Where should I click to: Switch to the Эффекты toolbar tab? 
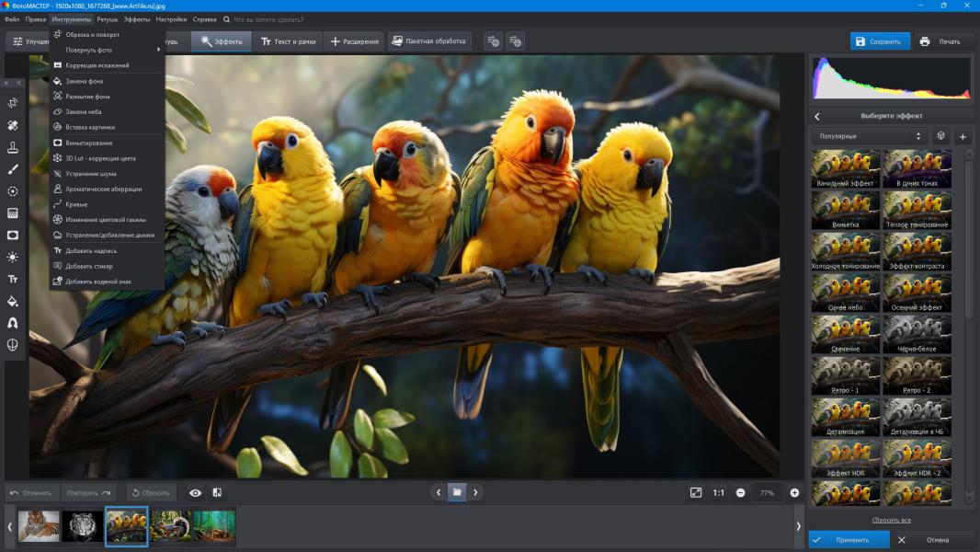click(222, 41)
